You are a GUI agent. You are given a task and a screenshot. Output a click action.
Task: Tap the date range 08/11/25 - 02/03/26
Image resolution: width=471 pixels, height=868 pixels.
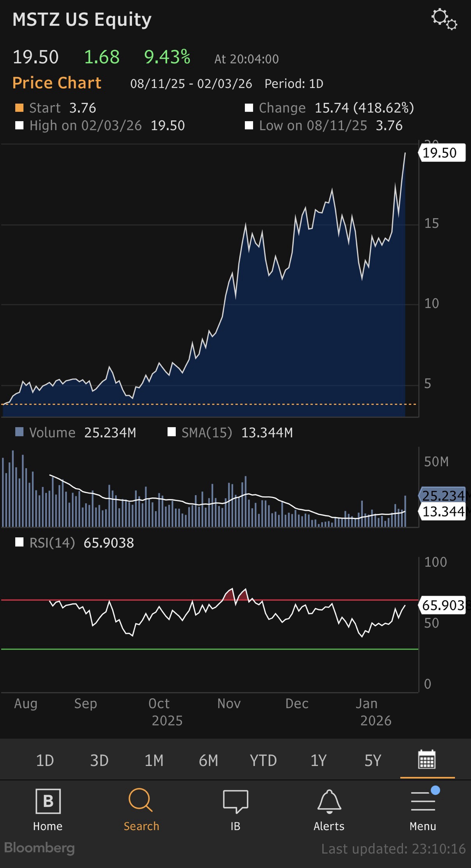click(191, 84)
